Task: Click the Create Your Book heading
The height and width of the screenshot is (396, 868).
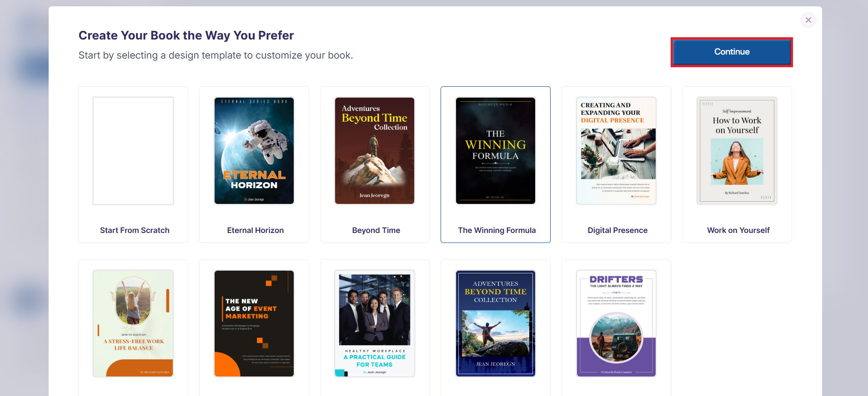Action: click(x=186, y=35)
